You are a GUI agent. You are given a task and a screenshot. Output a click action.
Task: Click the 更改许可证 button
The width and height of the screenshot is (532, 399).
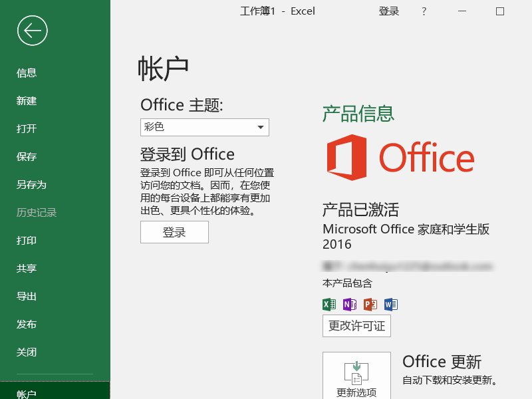[x=356, y=326]
